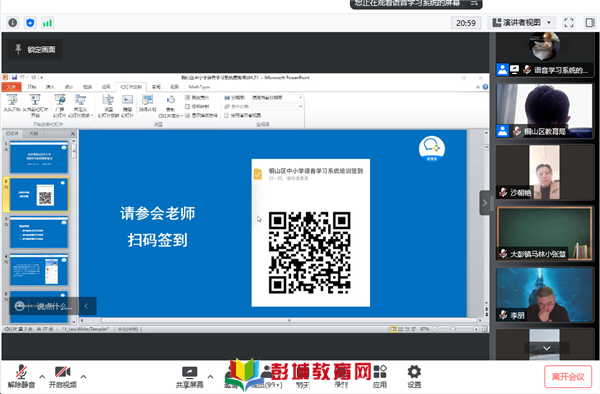This screenshot has width=600, height=394.
Task: Click the 说点什么 chat input field
Action: click(x=54, y=306)
